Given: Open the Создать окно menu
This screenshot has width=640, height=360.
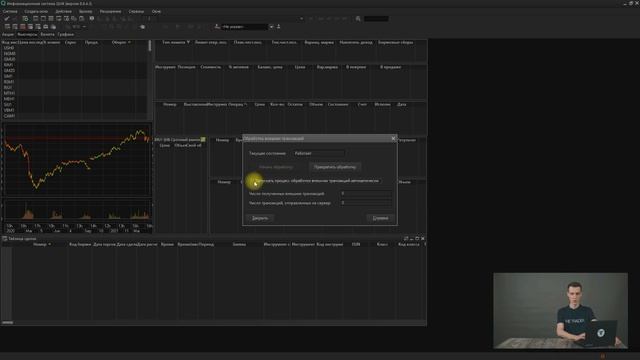Looking at the screenshot, I should coord(36,11).
